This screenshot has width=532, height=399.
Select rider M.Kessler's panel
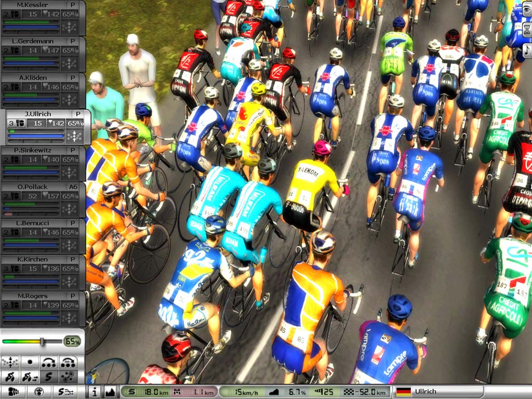32,5
